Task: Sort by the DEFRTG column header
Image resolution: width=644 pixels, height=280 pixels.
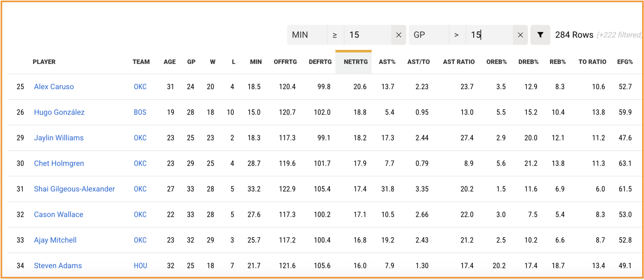Action: [x=320, y=62]
